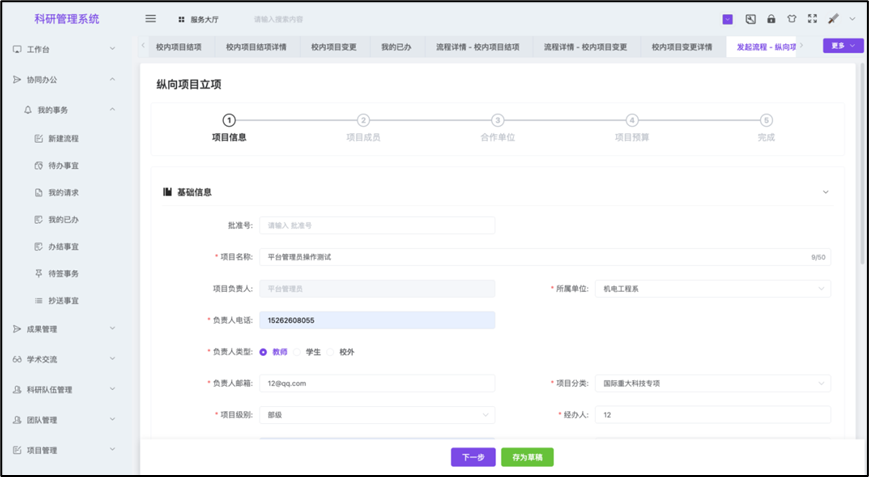869x477 pixels.
Task: Click the user avatar icon
Action: (833, 19)
